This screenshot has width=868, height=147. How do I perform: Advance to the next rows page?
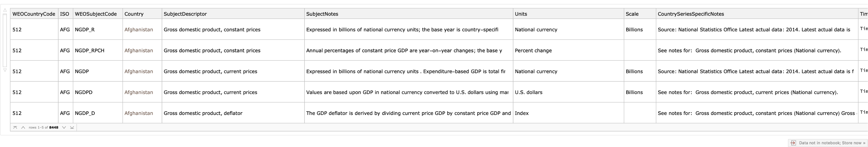point(64,128)
